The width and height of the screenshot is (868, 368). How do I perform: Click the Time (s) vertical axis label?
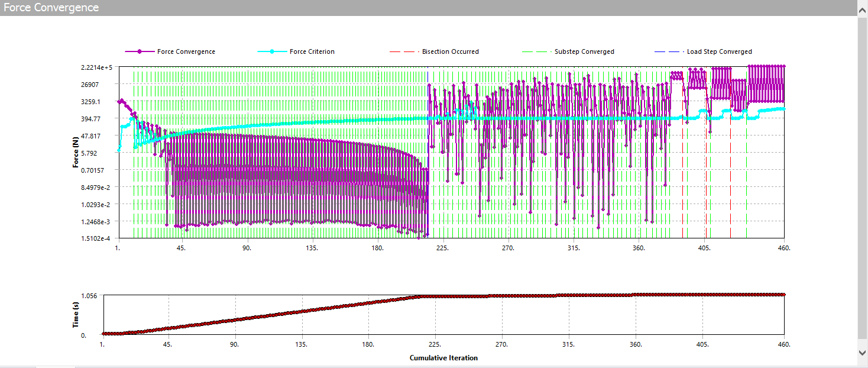click(x=76, y=314)
